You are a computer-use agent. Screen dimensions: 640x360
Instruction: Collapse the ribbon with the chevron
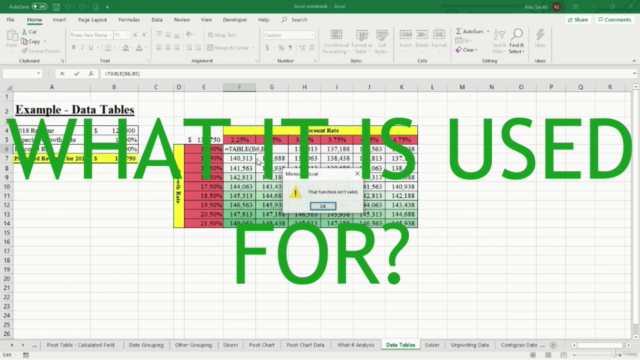pos(634,61)
